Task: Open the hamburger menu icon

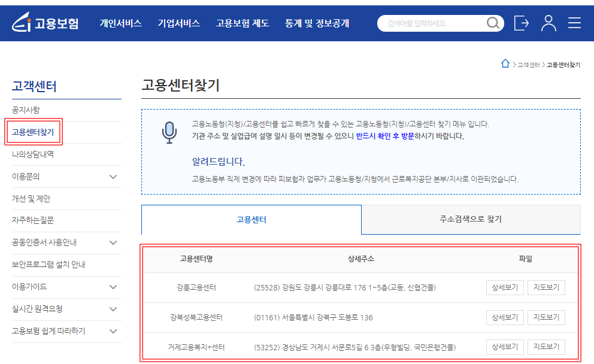Action: click(574, 23)
